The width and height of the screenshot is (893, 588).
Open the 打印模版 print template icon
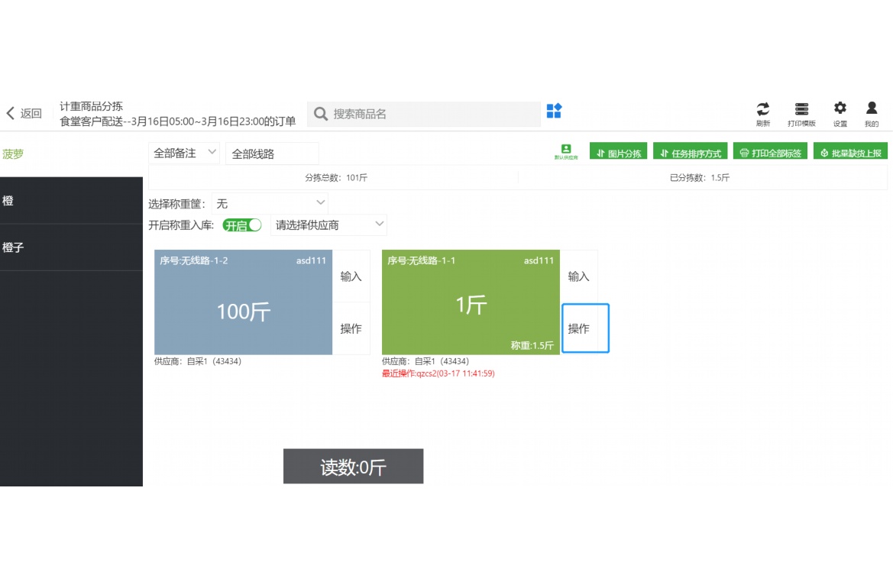[x=801, y=114]
